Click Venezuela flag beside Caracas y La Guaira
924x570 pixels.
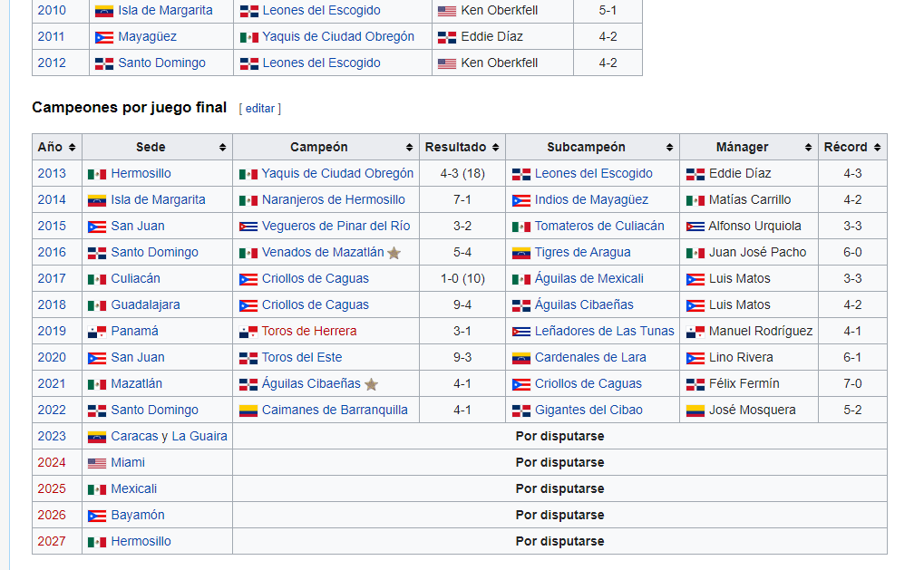pyautogui.click(x=97, y=438)
